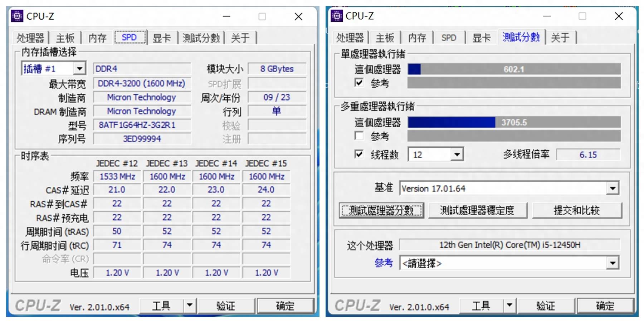The height and width of the screenshot is (323, 644).
Task: Click 提交和比较 button
Action: click(x=577, y=210)
